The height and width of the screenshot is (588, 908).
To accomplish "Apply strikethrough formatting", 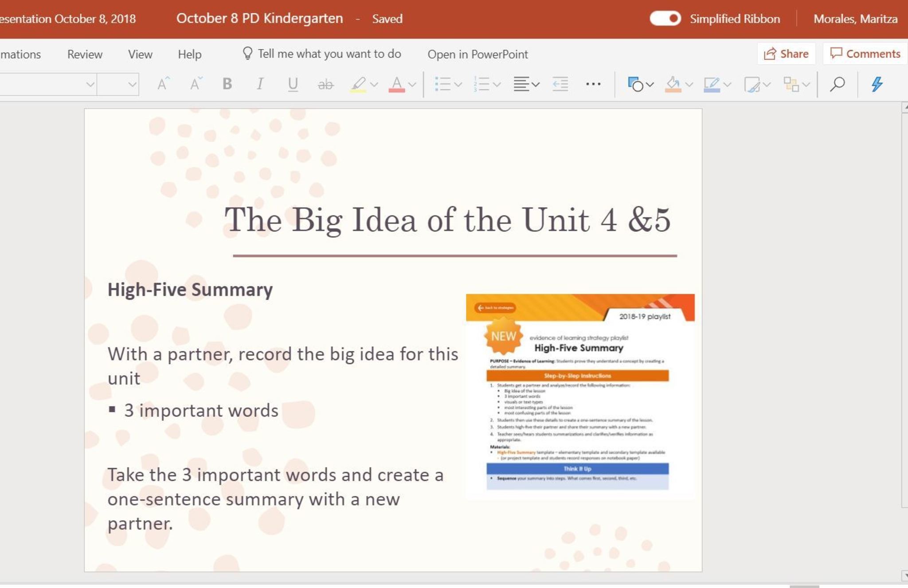I will 325,84.
